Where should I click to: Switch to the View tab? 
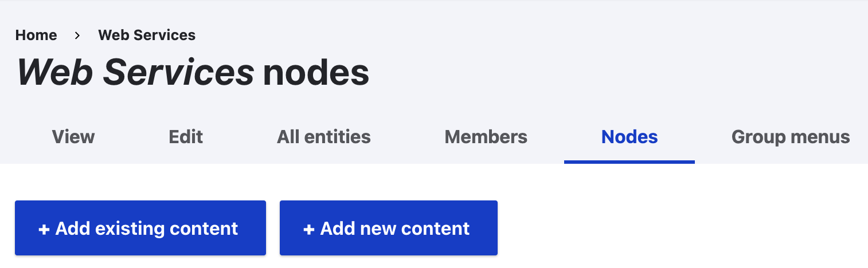(73, 137)
